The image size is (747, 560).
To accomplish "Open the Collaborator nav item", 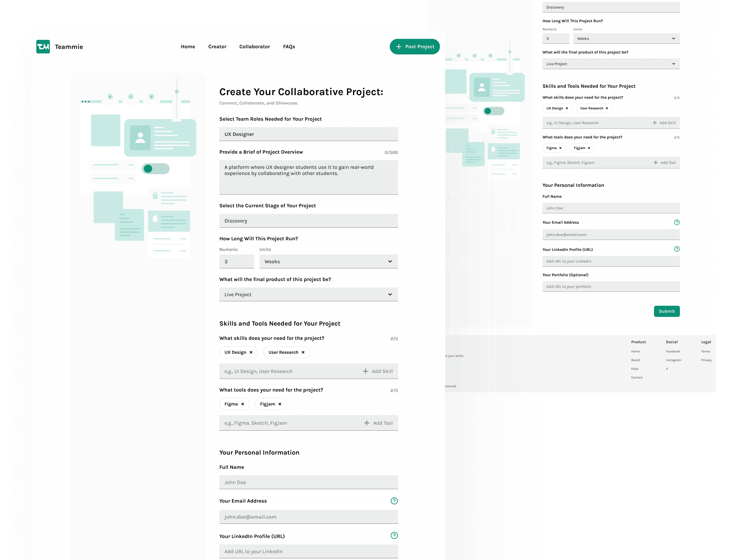I will tap(255, 47).
